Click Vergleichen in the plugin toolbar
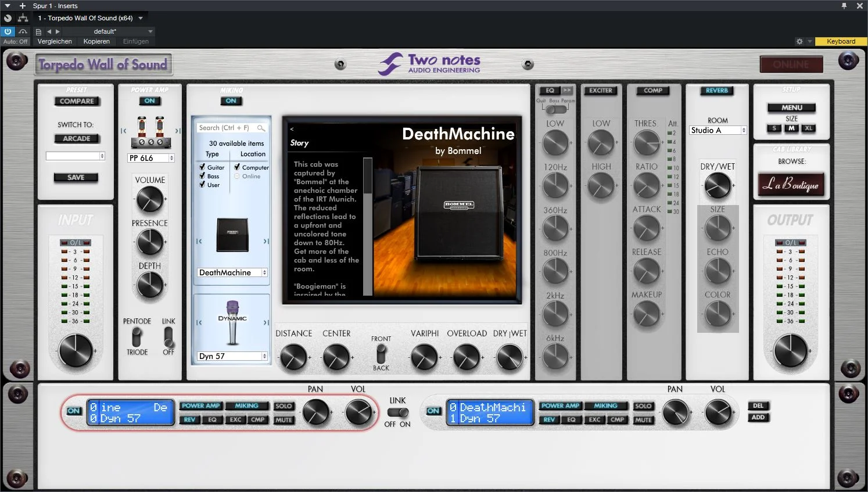 (55, 41)
